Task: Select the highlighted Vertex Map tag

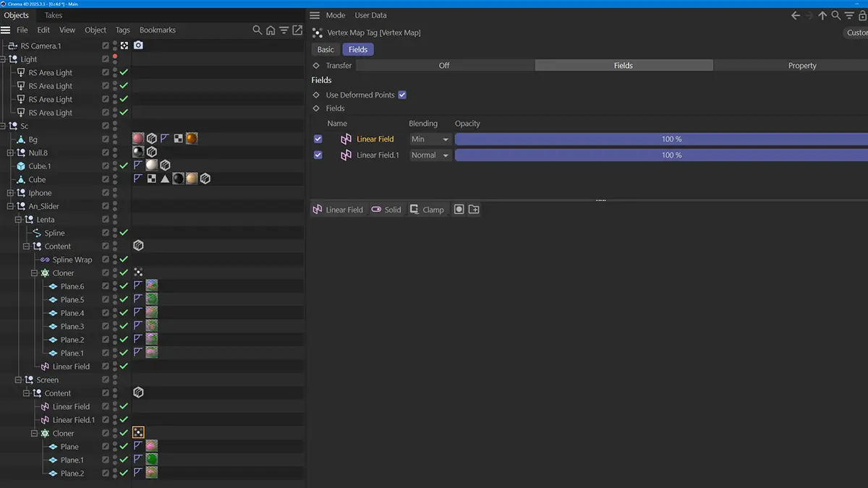Action: coord(138,433)
